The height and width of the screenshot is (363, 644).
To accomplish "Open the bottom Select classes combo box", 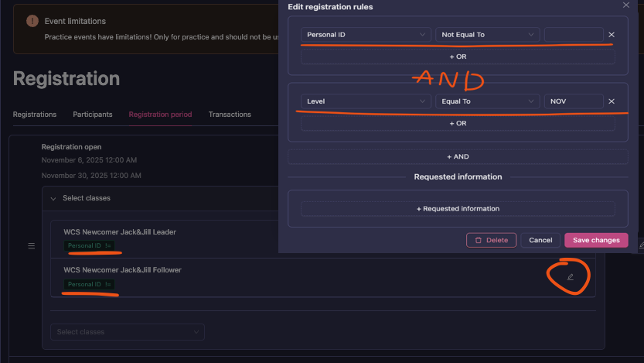I will click(128, 332).
